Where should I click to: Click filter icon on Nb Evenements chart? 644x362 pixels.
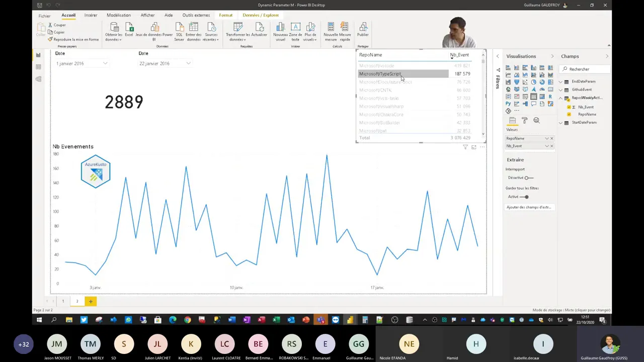(x=465, y=147)
